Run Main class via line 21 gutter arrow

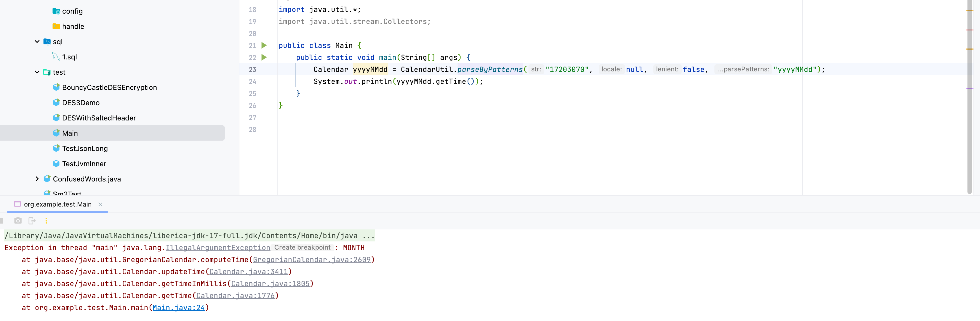[x=264, y=45]
